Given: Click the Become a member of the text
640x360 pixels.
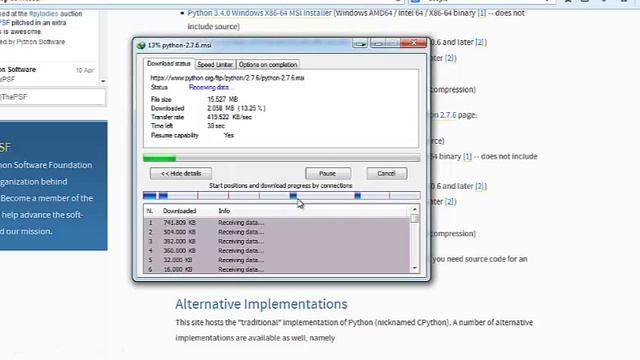Looking at the screenshot, I should point(47,198).
